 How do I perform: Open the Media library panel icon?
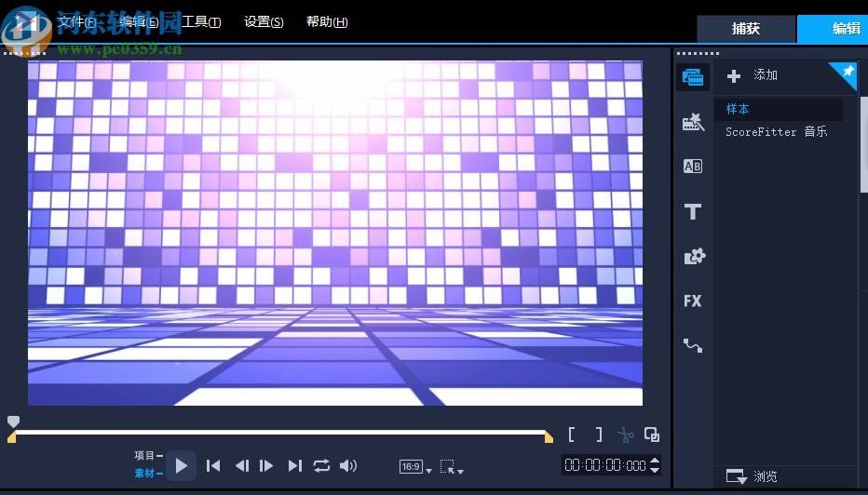(x=693, y=77)
